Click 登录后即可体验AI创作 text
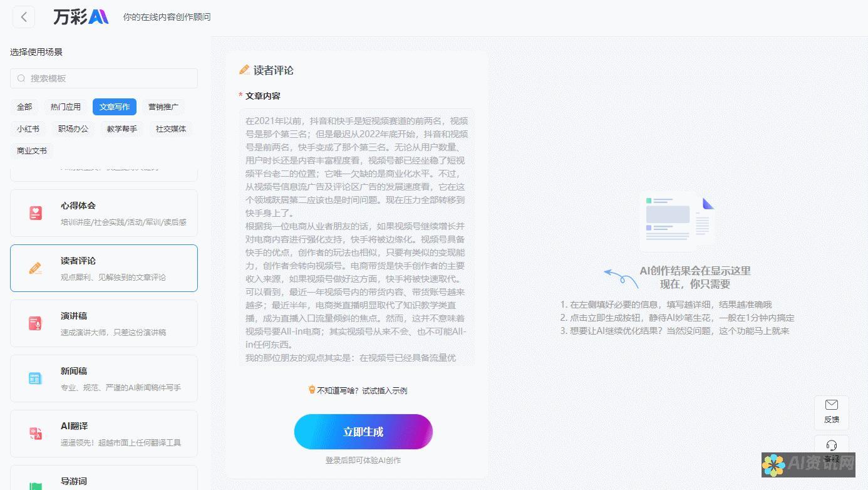 [x=363, y=461]
